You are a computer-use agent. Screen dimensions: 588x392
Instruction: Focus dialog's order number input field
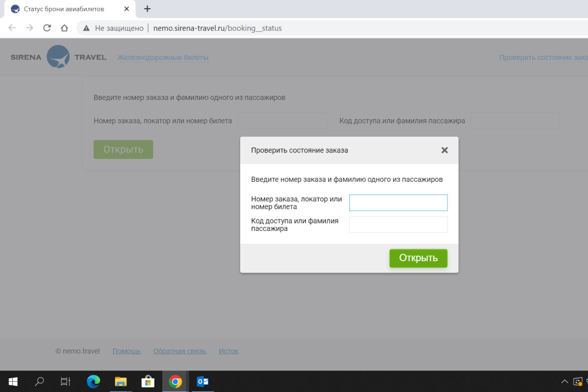(398, 203)
